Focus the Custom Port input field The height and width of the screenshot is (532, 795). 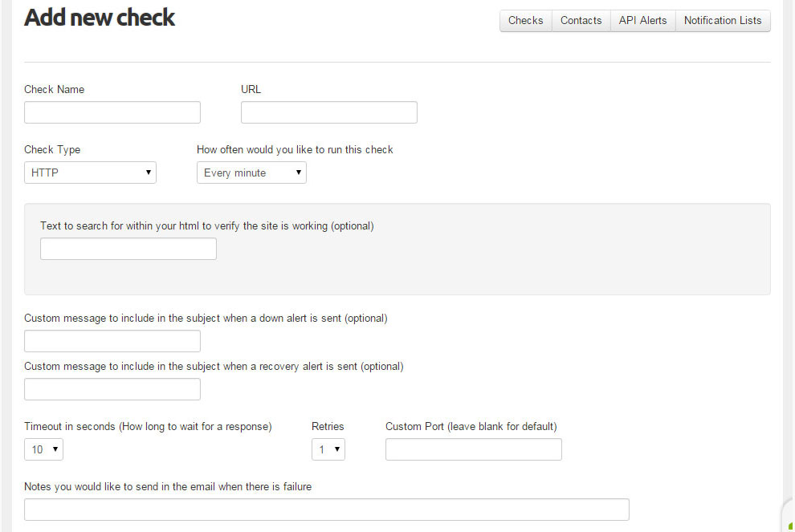(474, 449)
